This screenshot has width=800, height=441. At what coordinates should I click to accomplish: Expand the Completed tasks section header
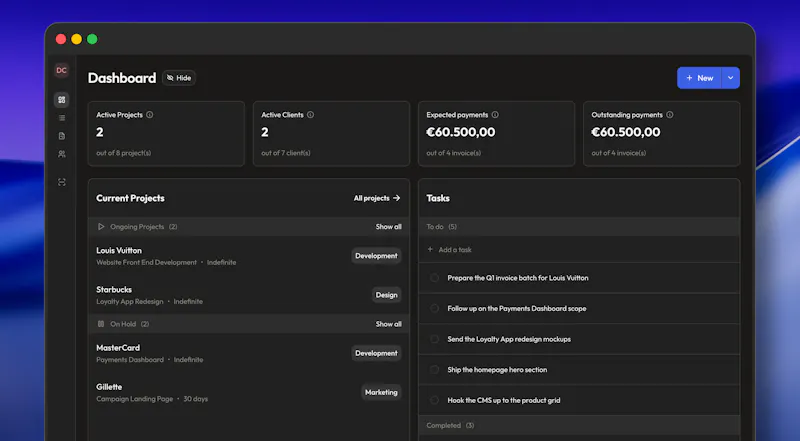579,425
